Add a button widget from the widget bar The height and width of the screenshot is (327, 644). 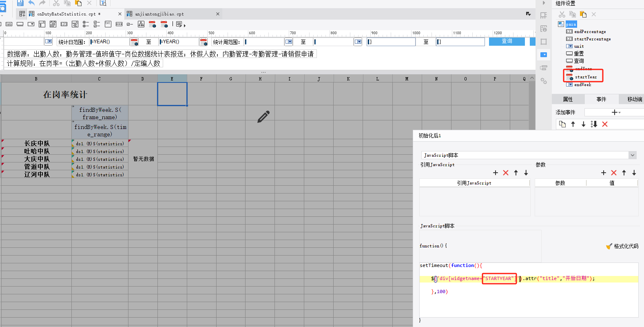[20, 24]
